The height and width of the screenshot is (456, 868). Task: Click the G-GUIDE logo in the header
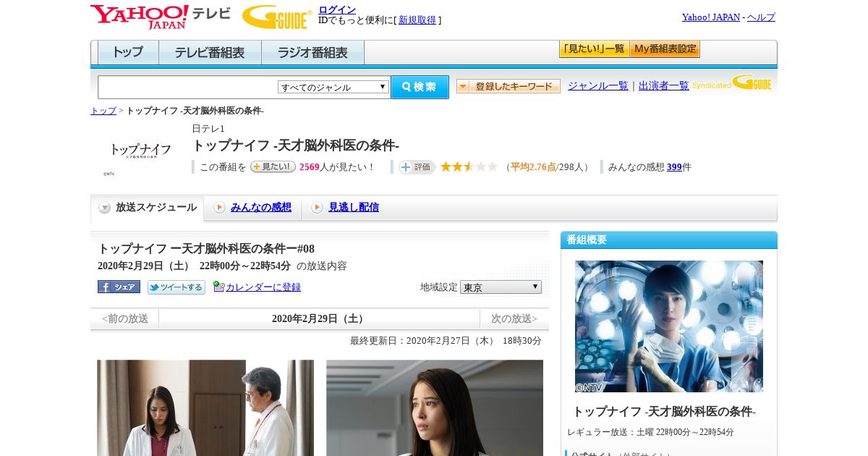point(277,17)
